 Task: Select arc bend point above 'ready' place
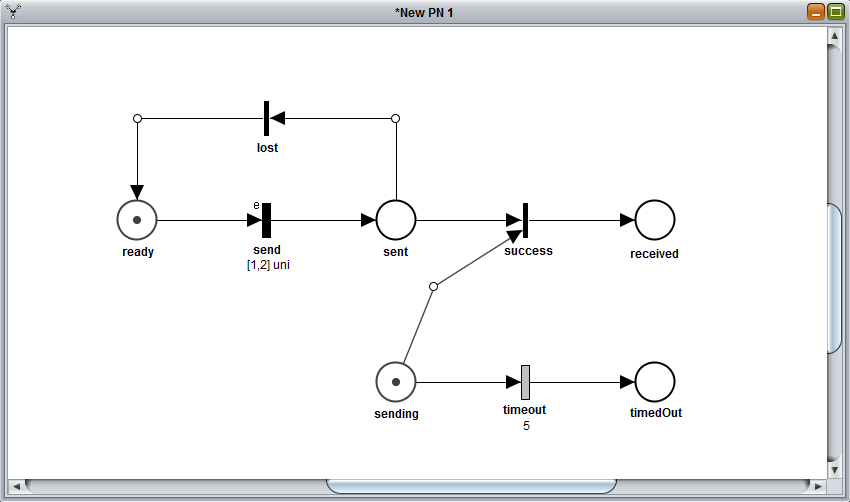tap(138, 118)
